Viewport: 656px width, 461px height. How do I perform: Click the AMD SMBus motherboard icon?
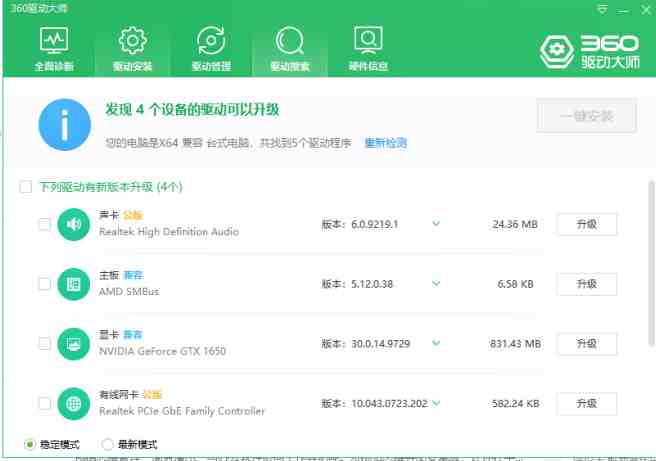click(74, 284)
